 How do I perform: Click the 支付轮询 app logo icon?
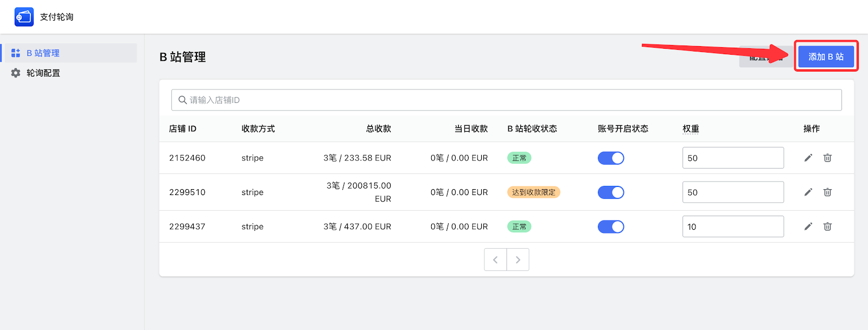pyautogui.click(x=24, y=17)
